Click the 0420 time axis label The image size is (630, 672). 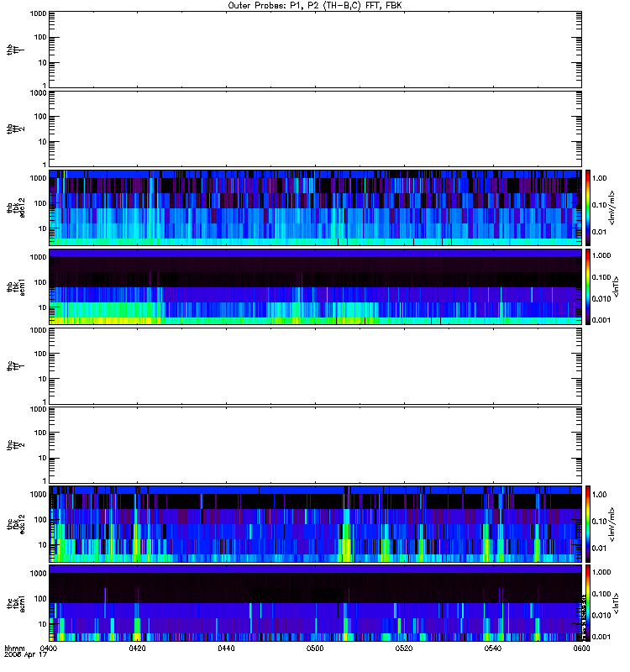point(137,648)
